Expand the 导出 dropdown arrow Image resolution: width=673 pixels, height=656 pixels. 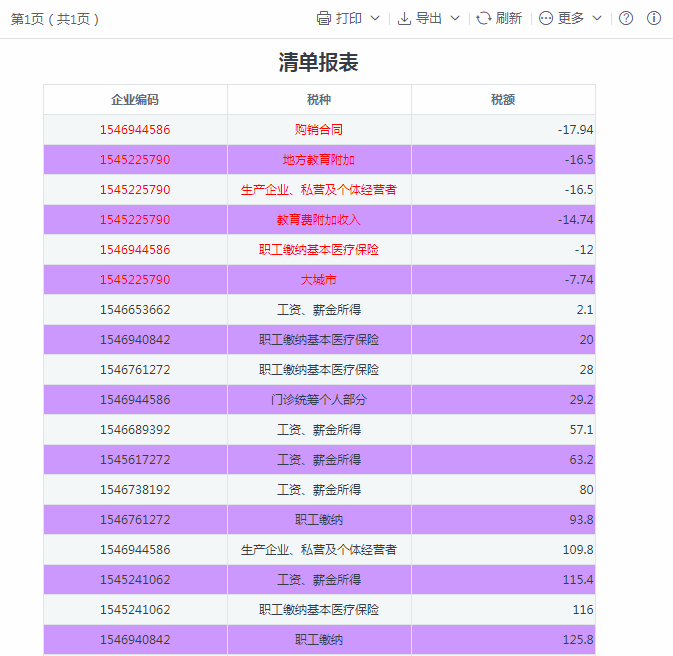(x=455, y=18)
